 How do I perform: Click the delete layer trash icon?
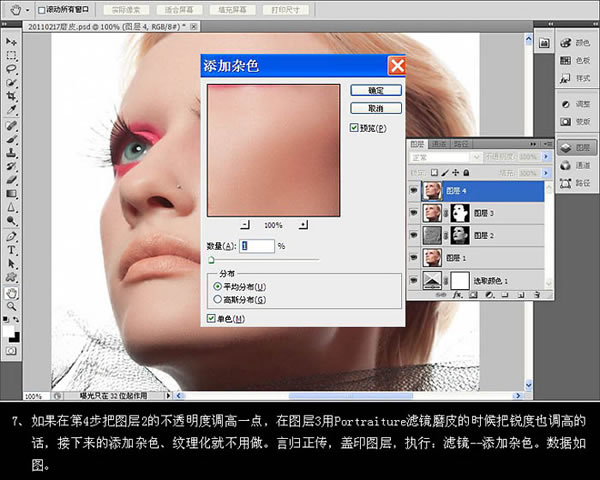536,295
